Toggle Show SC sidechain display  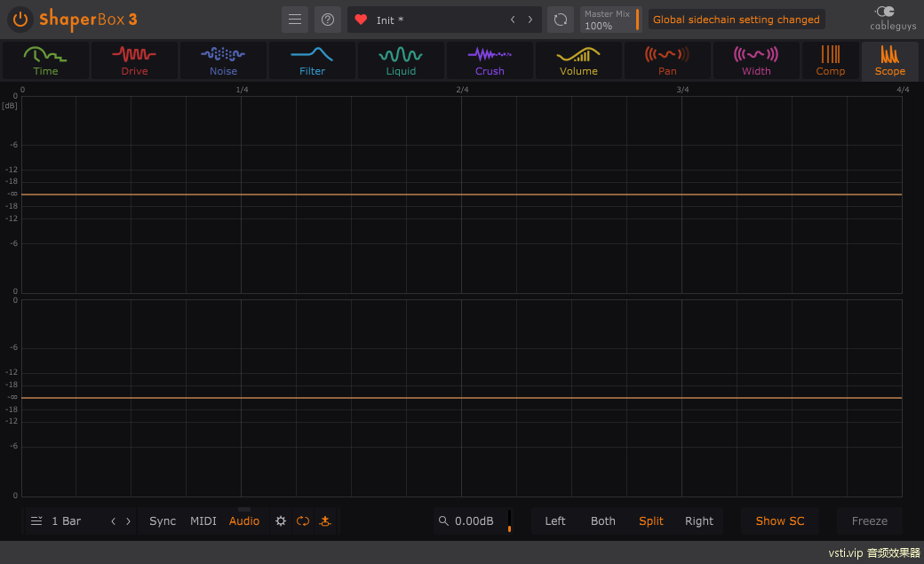pos(780,521)
